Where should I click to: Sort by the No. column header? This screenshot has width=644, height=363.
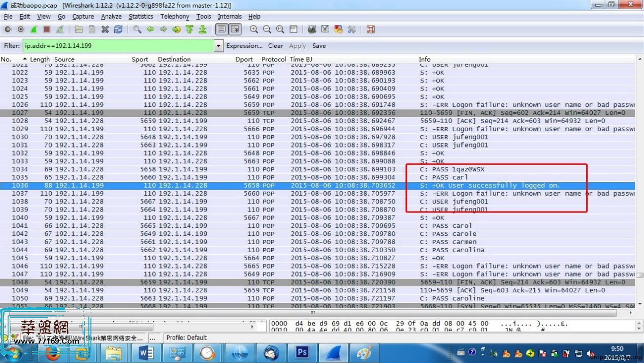click(x=6, y=59)
